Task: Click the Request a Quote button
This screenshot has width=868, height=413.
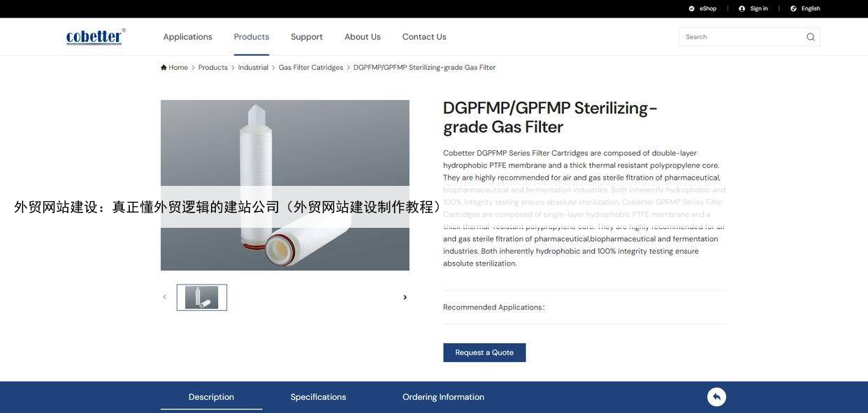Action: (x=484, y=353)
